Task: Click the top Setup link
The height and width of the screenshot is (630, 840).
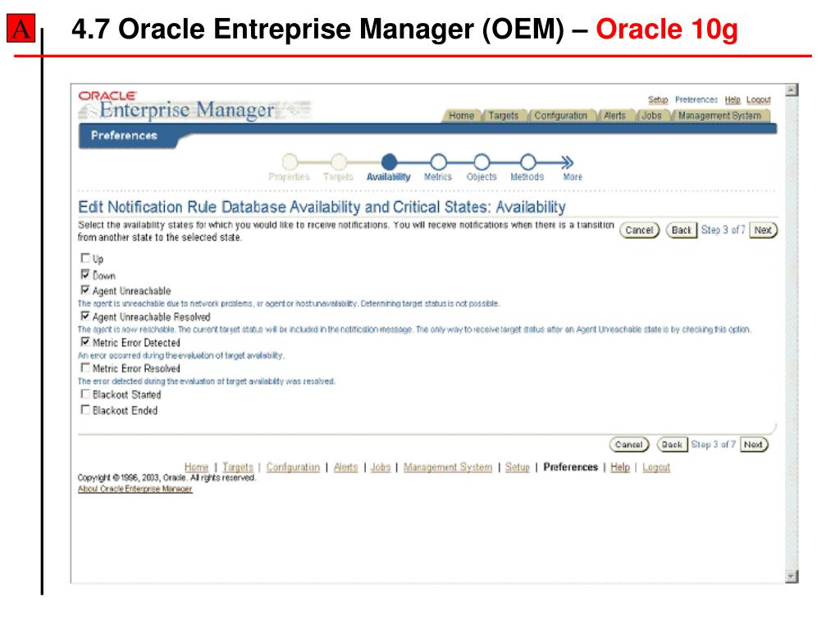Action: point(658,99)
